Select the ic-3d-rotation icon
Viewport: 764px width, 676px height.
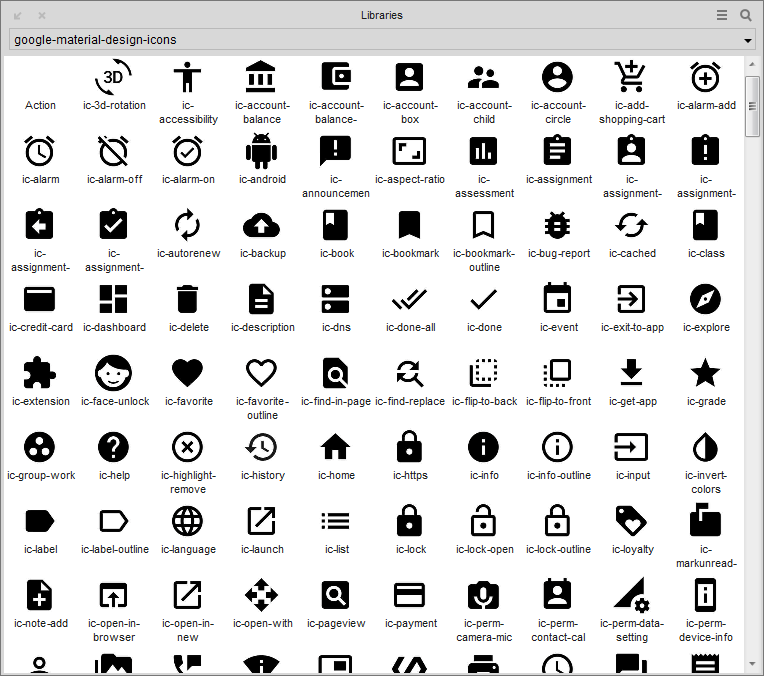click(114, 77)
